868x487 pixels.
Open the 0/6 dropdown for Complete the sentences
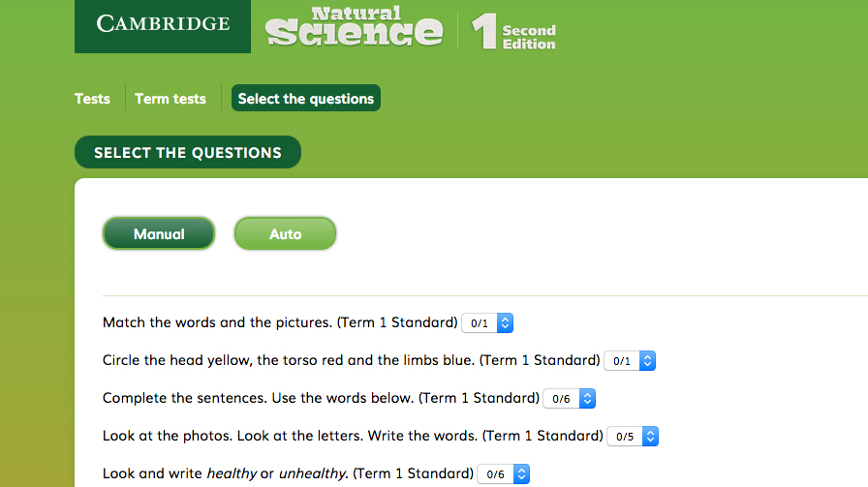tap(569, 399)
